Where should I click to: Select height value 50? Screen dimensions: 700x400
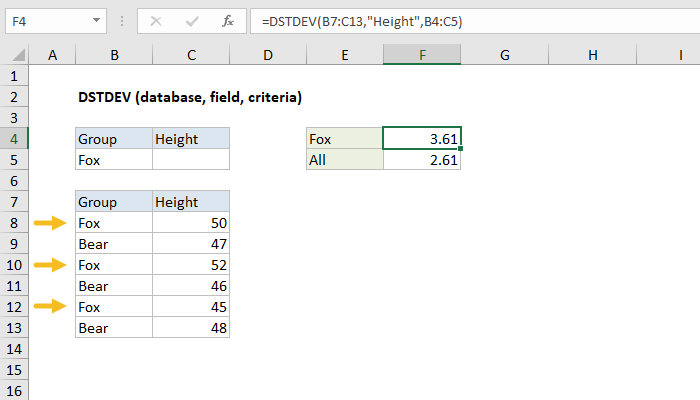[191, 222]
